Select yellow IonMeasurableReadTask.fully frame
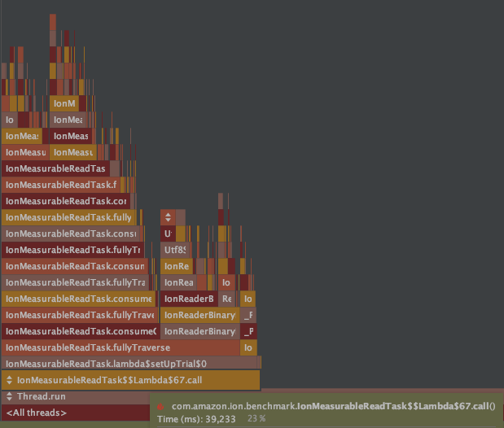Screen dimensions: 504x428 (68, 217)
